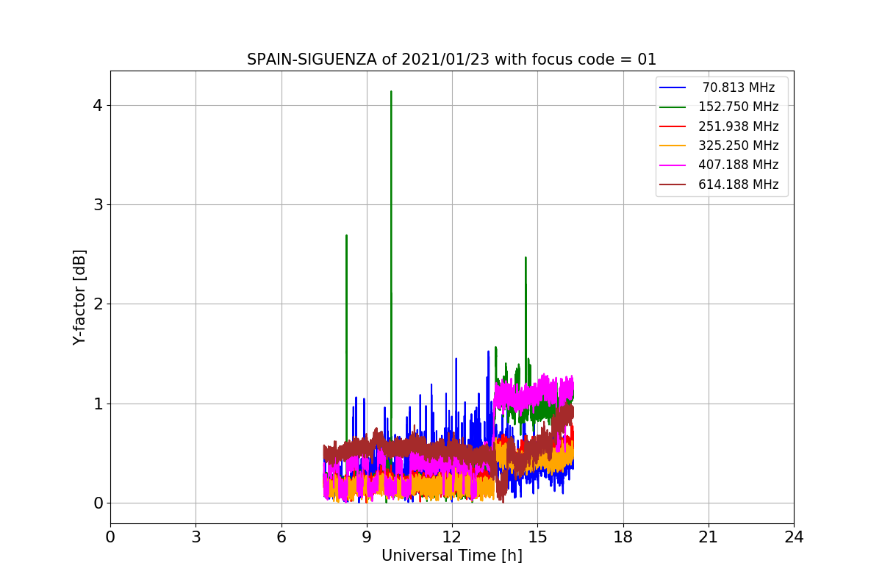Click x-axis tick label 9

coord(367,537)
